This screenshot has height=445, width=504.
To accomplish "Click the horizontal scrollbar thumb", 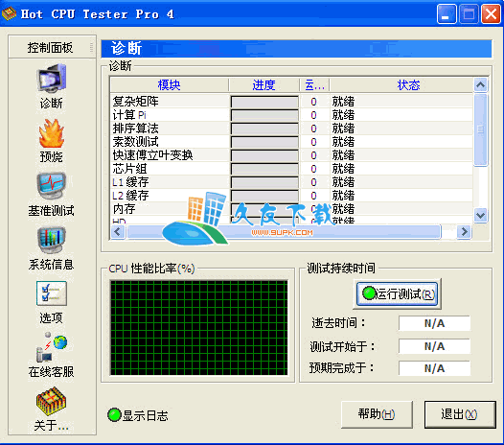I will (284, 232).
